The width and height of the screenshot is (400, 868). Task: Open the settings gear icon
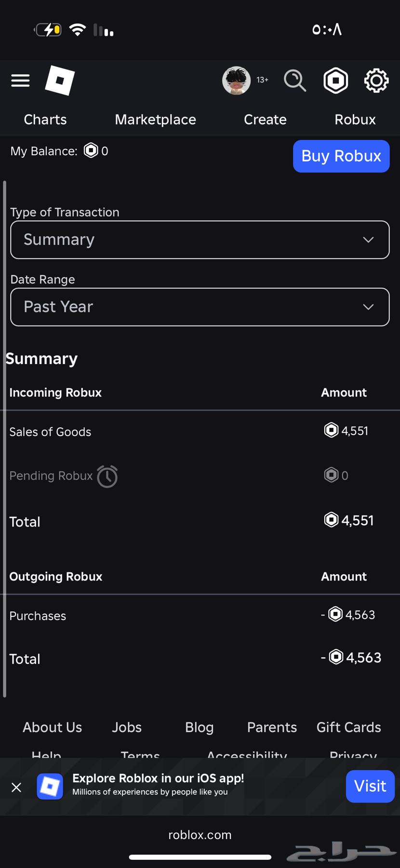[x=376, y=81]
